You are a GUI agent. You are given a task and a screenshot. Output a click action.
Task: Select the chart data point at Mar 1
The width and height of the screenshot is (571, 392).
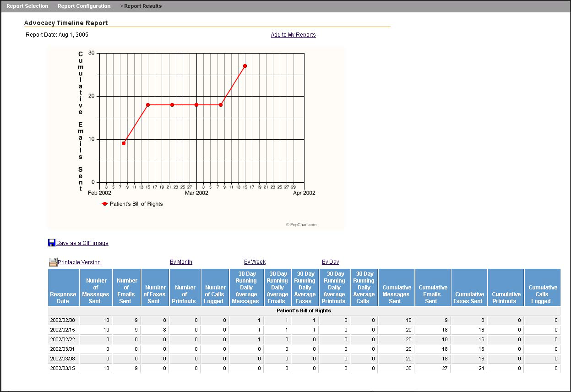tap(196, 105)
